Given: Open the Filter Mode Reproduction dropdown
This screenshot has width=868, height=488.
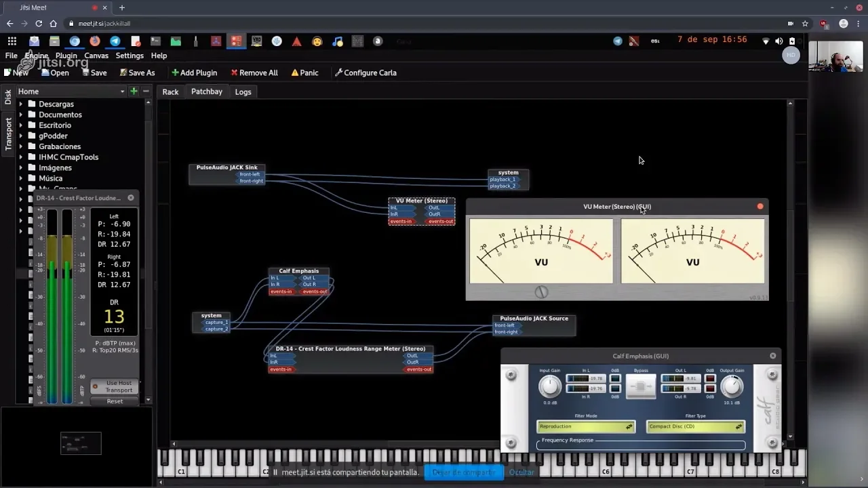Looking at the screenshot, I should pyautogui.click(x=586, y=426).
